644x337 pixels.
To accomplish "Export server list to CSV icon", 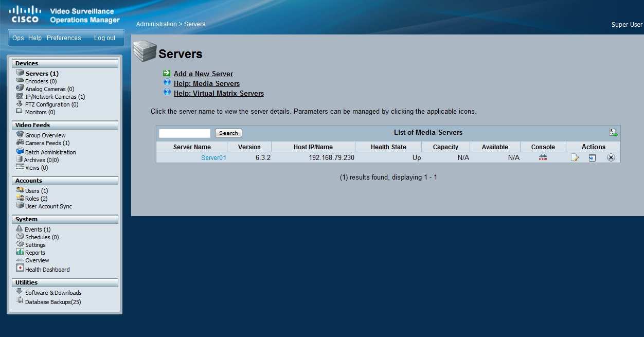I will coord(614,132).
